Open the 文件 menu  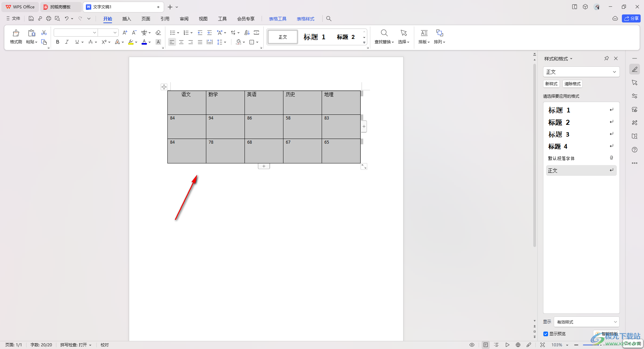(x=13, y=18)
